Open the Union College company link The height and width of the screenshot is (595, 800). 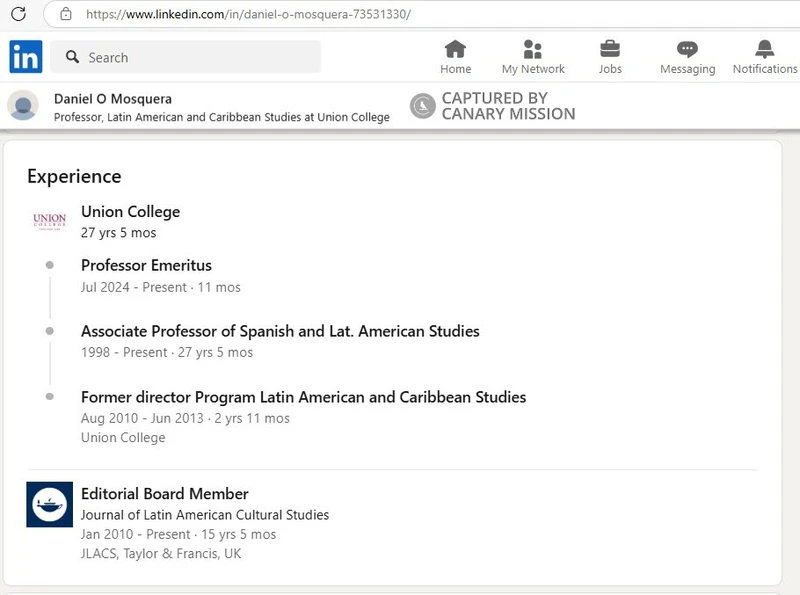[x=130, y=211]
